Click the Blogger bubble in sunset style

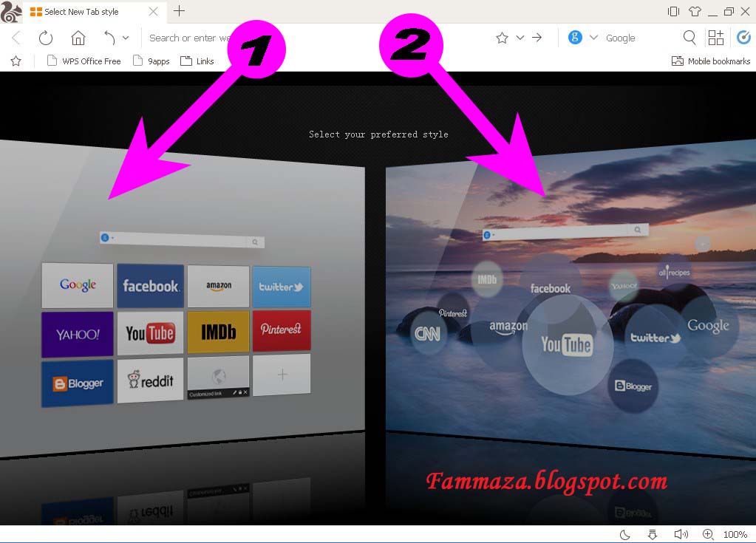tap(633, 386)
